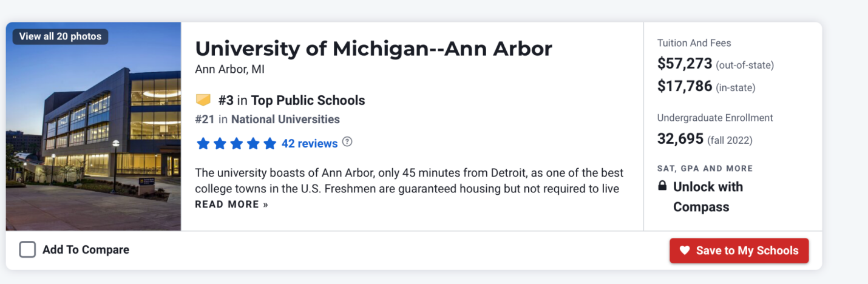The height and width of the screenshot is (284, 868).
Task: Click the lock icon beside Unlock with Compass
Action: [662, 186]
